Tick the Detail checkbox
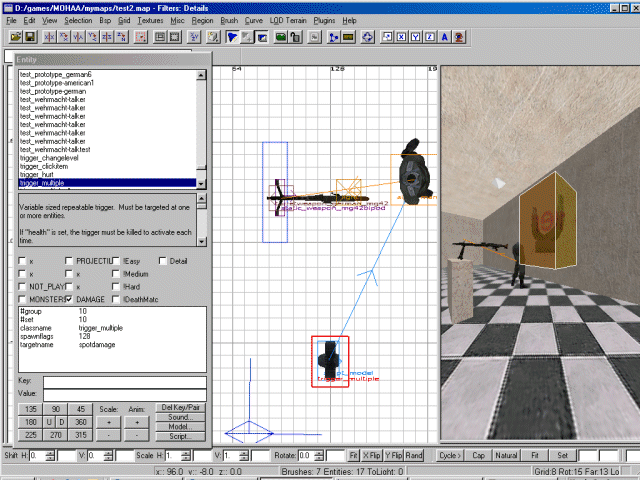The image size is (640, 480). 162,261
